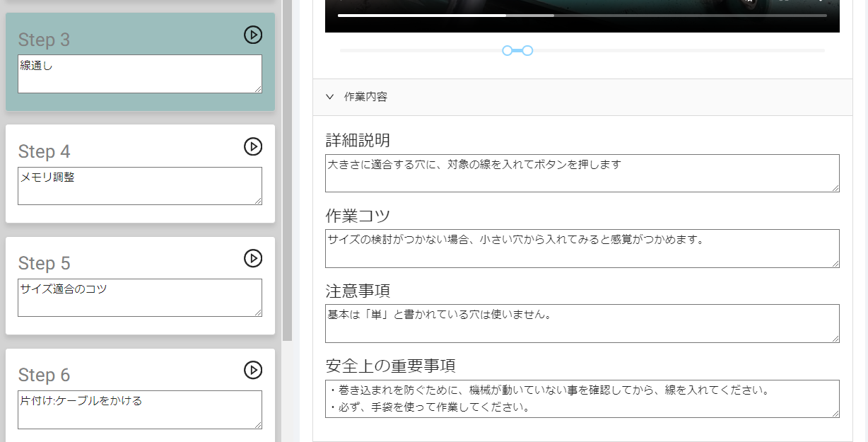Play the Step 3 video clip
The height and width of the screenshot is (442, 868).
coord(252,35)
